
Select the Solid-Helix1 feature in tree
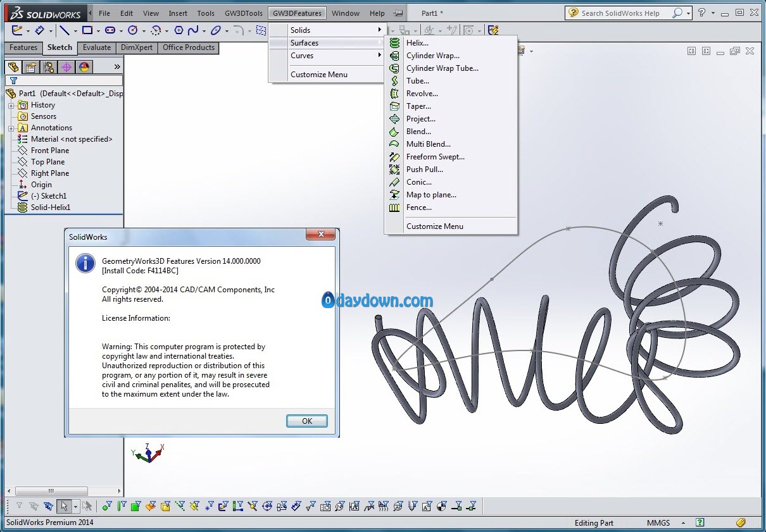(x=51, y=207)
